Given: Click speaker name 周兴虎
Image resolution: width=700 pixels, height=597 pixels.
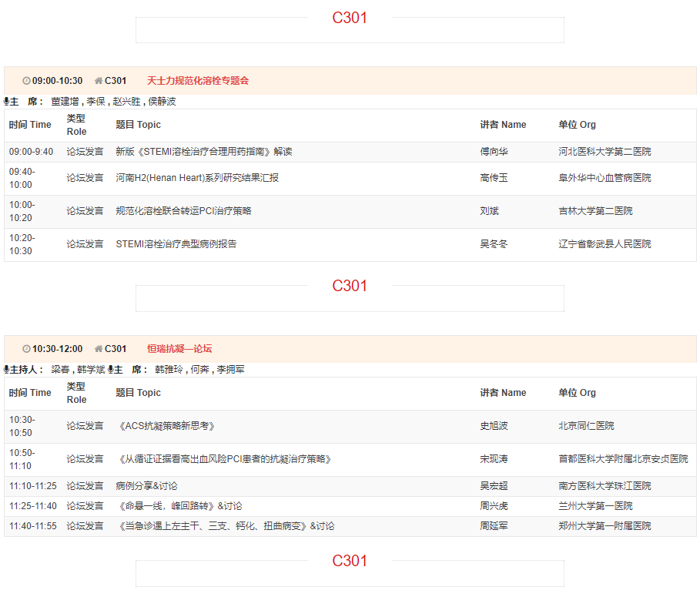Looking at the screenshot, I should click(494, 506).
